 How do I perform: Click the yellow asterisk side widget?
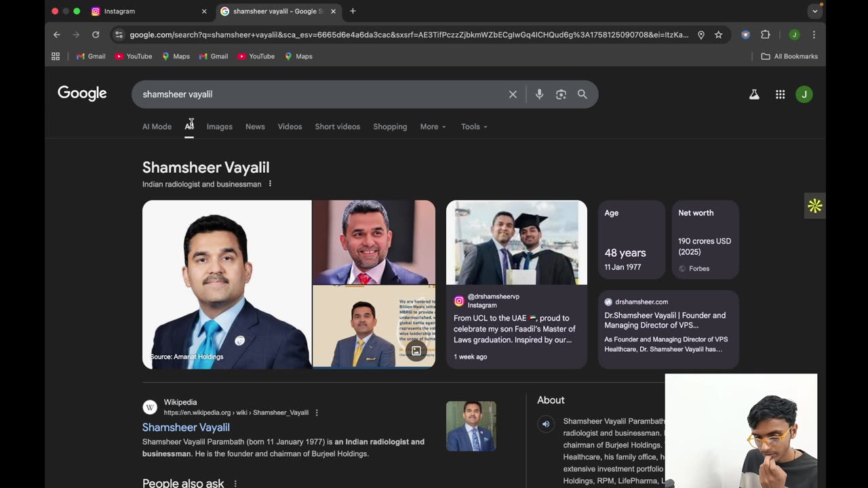814,206
